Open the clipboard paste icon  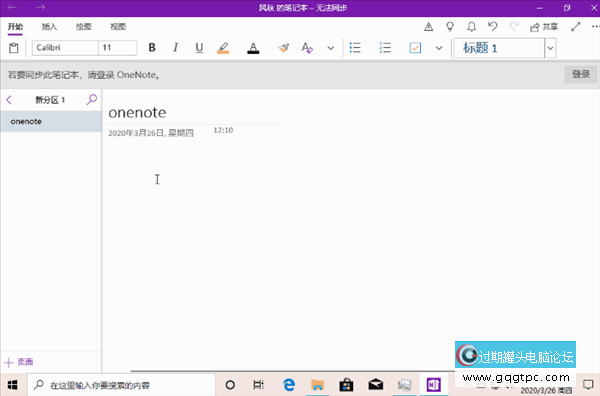(x=13, y=48)
